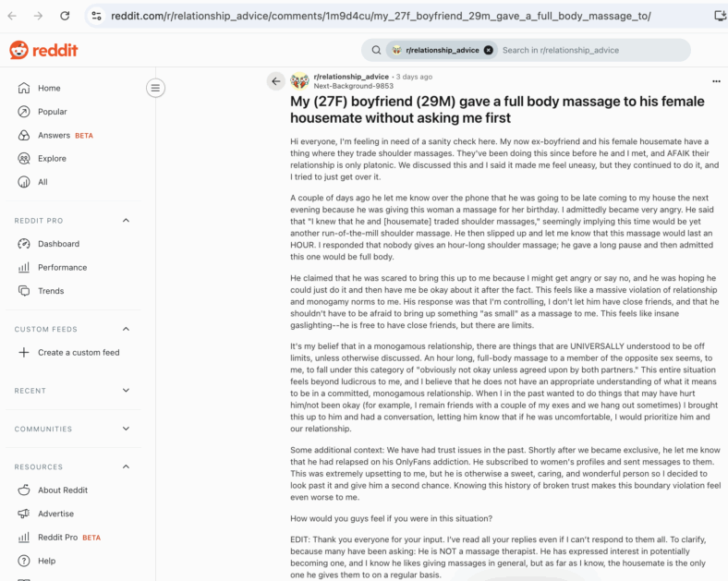This screenshot has height=581, width=728.
Task: Click paragraph starting 'How would you guys feel'
Action: (392, 519)
